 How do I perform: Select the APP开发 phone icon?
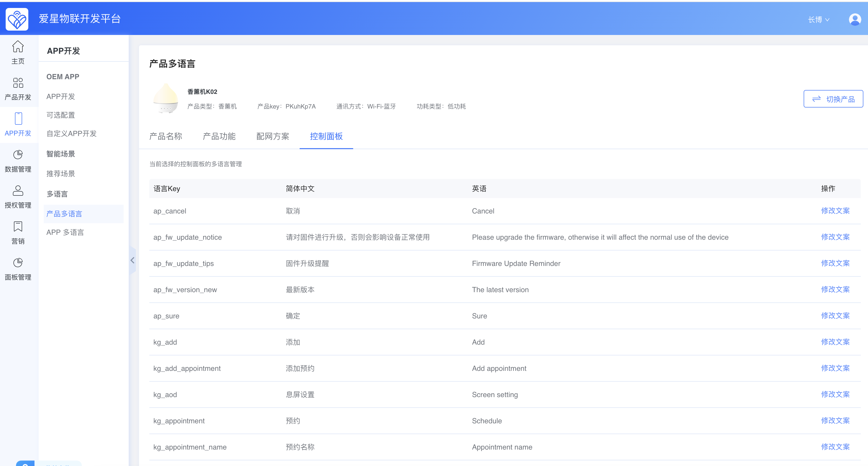tap(19, 119)
